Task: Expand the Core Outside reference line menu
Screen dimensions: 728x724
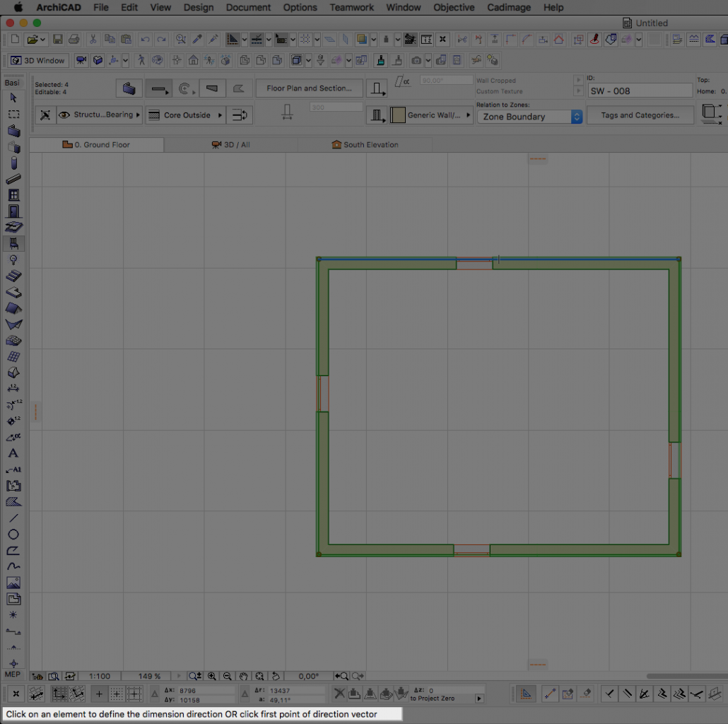Action: (185, 115)
